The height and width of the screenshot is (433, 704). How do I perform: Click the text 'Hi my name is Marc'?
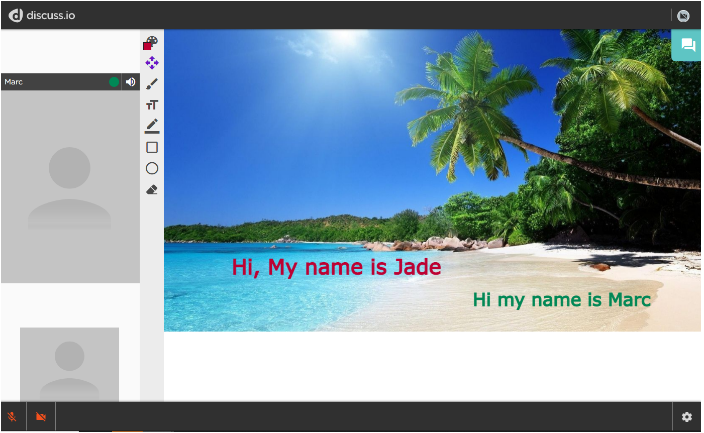(x=562, y=300)
